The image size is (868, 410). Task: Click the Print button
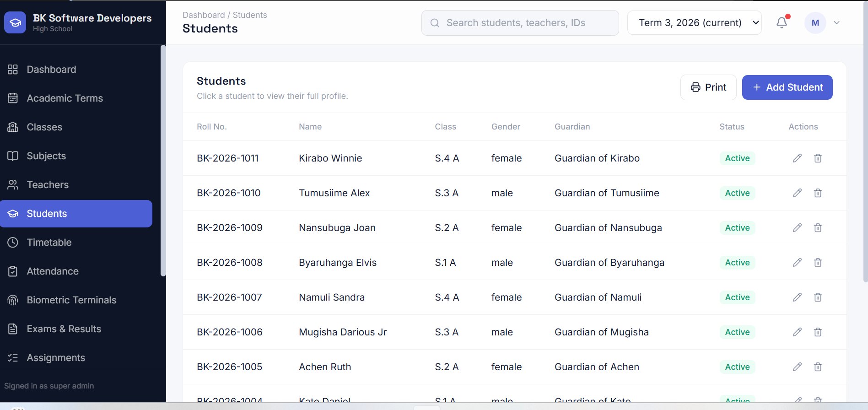(708, 87)
